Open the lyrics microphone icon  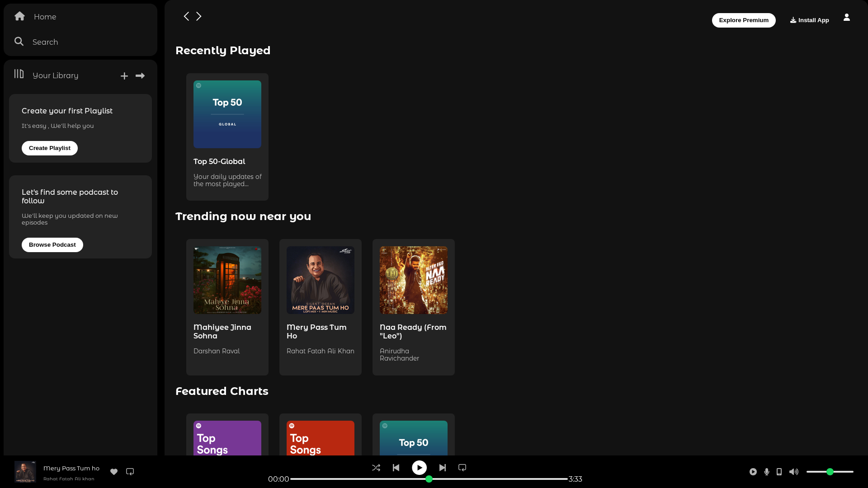pos(767,472)
